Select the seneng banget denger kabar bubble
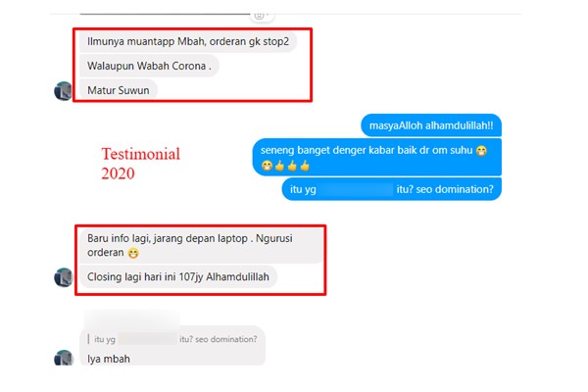 pyautogui.click(x=377, y=157)
